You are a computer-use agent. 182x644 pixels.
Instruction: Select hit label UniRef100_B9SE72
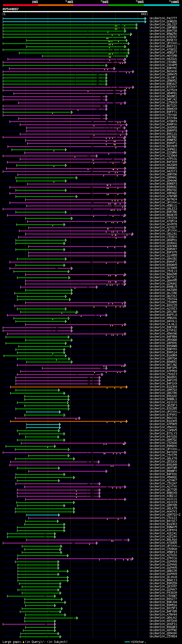click(x=163, y=40)
